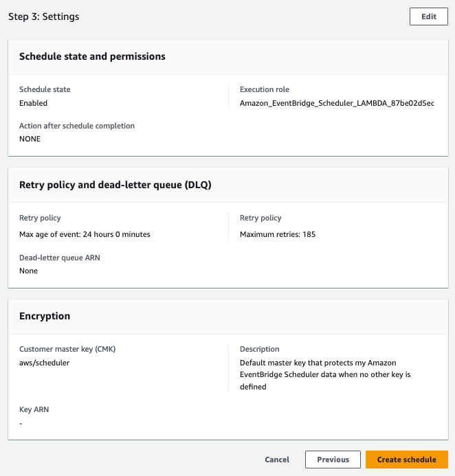The image size is (455, 476).
Task: Select the aws/scheduler key value
Action: coord(44,363)
